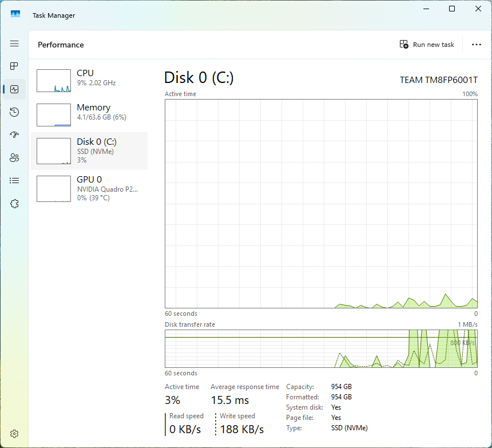Open the Users page icon

pos(14,158)
